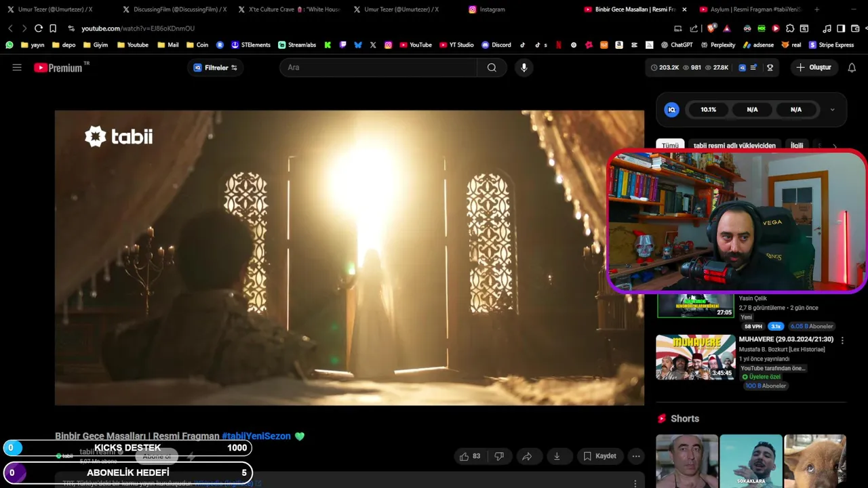Open Discord bookmark

click(496, 45)
